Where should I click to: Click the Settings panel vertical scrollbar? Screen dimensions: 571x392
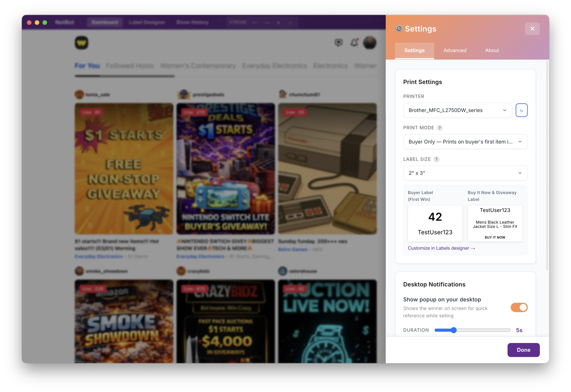point(547,165)
